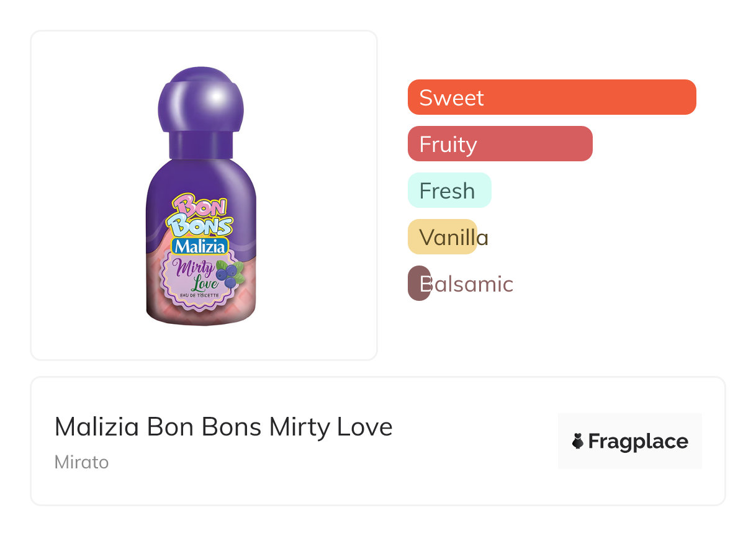Click the Mirato brand name
Image resolution: width=756 pixels, height=536 pixels.
pyautogui.click(x=81, y=462)
